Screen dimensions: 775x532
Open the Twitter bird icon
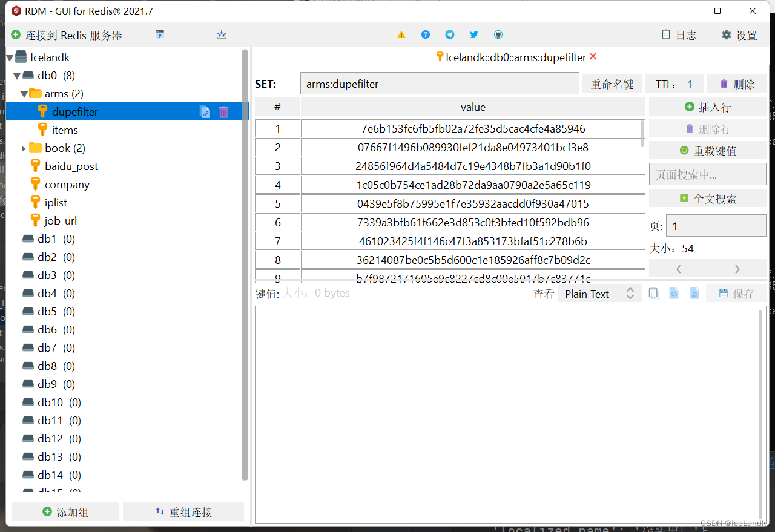pyautogui.click(x=474, y=35)
